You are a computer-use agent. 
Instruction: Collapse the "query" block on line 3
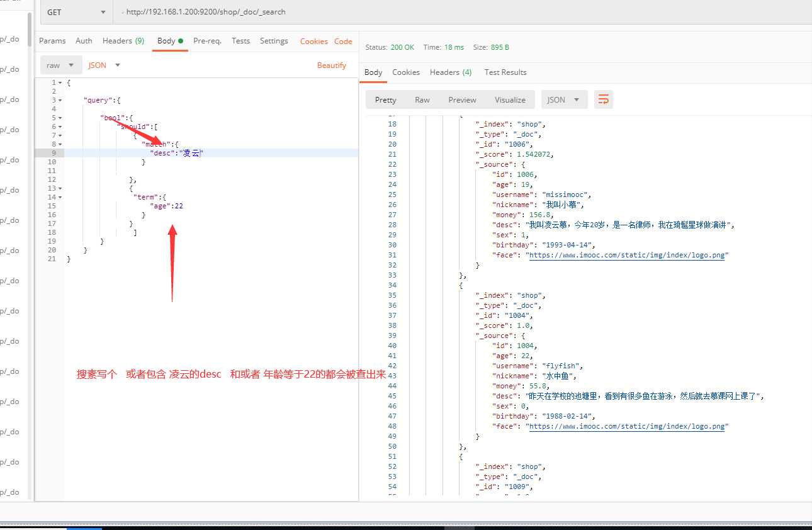pos(60,100)
